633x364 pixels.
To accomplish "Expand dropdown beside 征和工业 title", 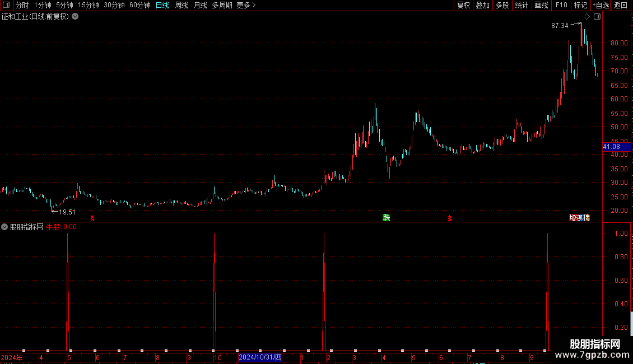I will [75, 16].
